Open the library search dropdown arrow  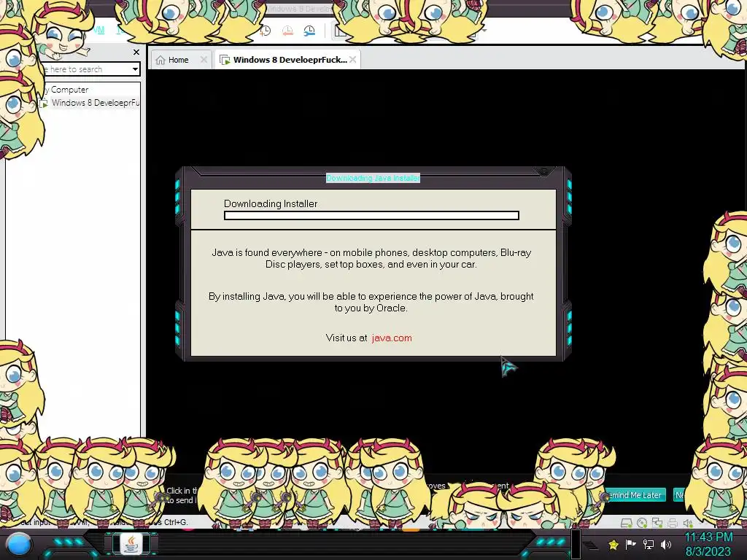pyautogui.click(x=135, y=69)
